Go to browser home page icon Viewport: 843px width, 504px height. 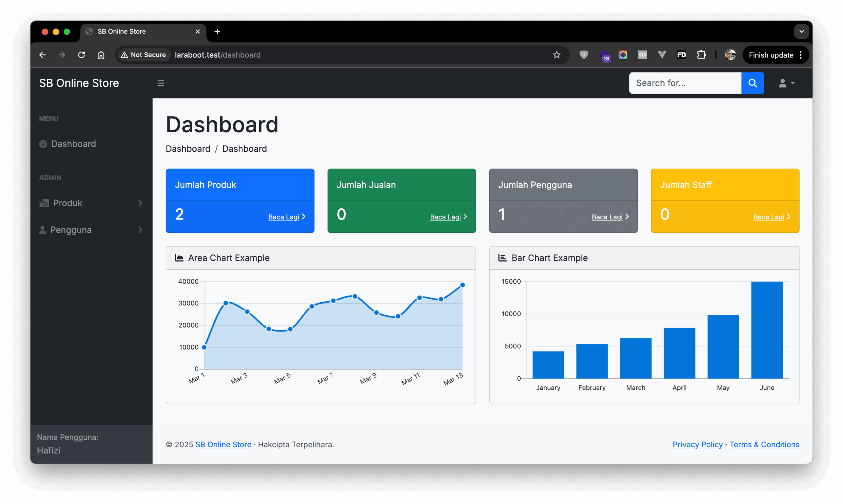point(101,55)
